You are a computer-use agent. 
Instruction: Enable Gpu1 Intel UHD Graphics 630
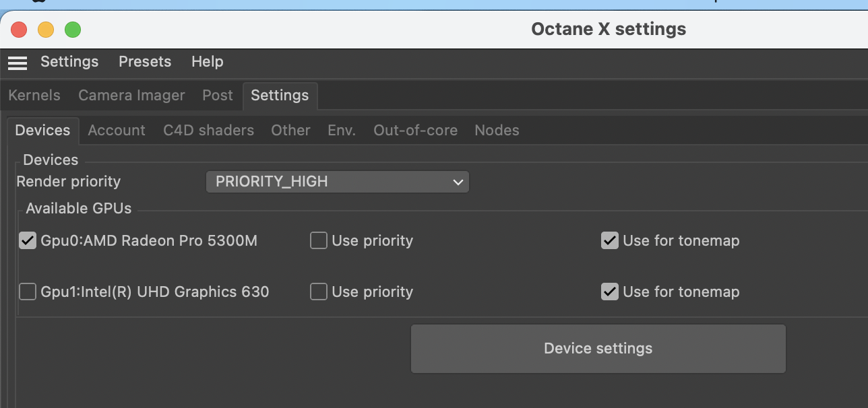pos(28,292)
